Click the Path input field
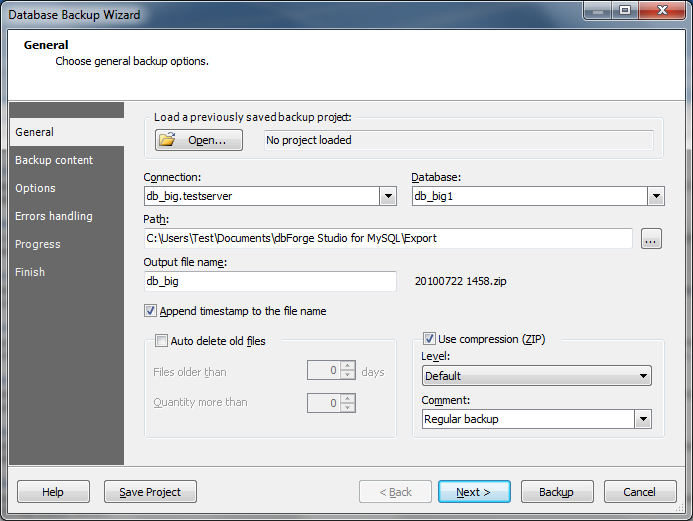The image size is (693, 521). coord(388,239)
